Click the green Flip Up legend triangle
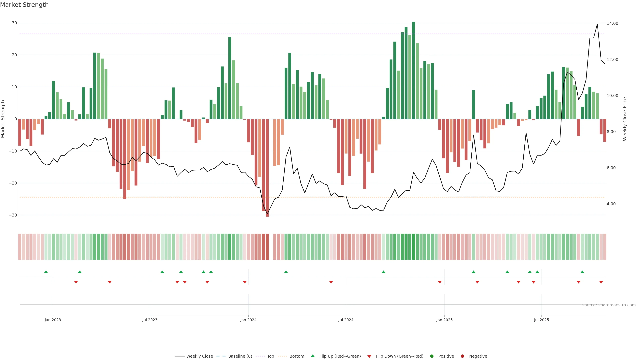 pyautogui.click(x=312, y=356)
